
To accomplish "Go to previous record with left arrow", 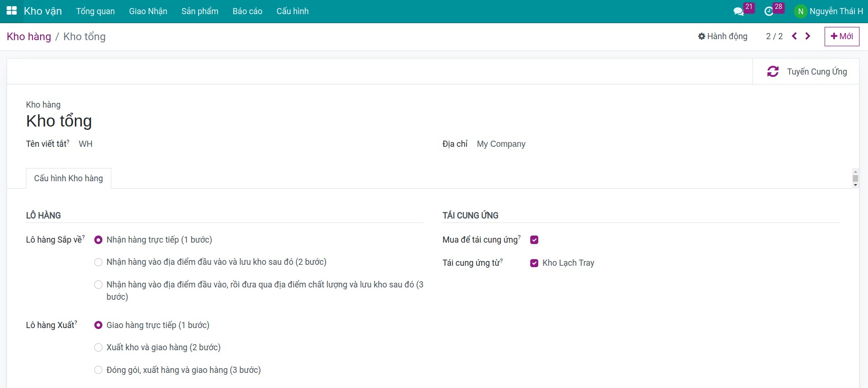I will pyautogui.click(x=794, y=36).
